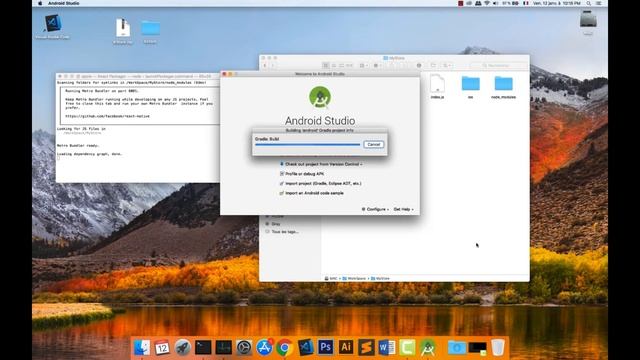Click the Finder search field
Image resolution: width=640 pixels, height=360 pixels.
coord(498,65)
